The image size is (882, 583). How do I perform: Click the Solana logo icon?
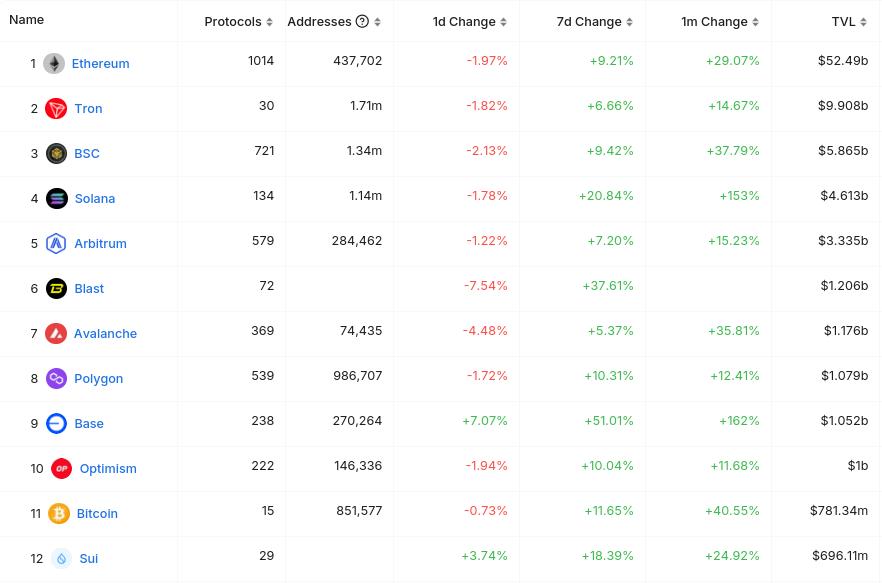(x=57, y=198)
